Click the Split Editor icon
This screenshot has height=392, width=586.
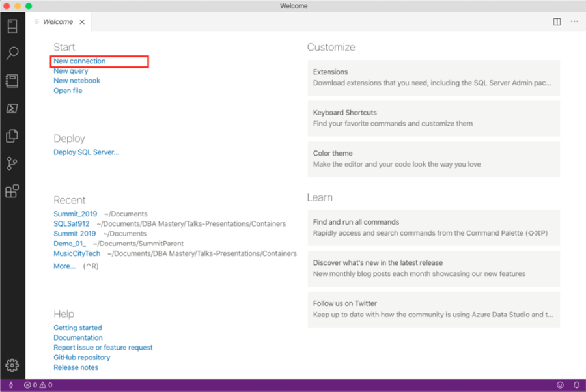click(557, 21)
